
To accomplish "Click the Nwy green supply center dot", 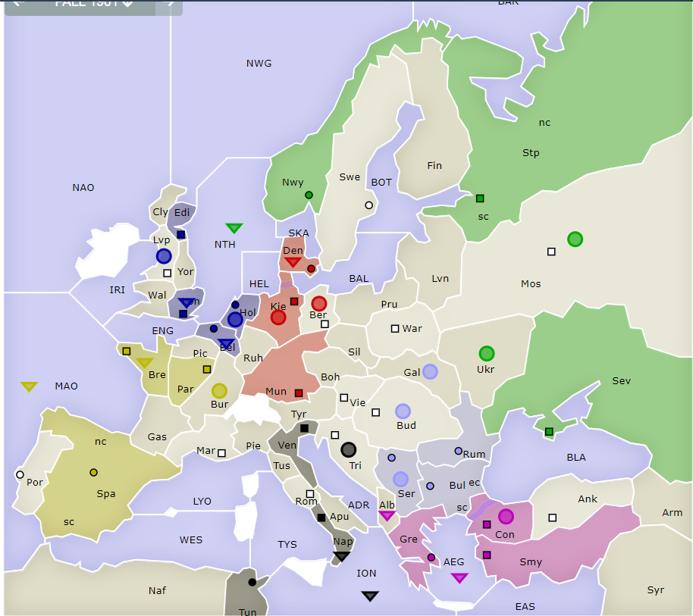I will [309, 195].
